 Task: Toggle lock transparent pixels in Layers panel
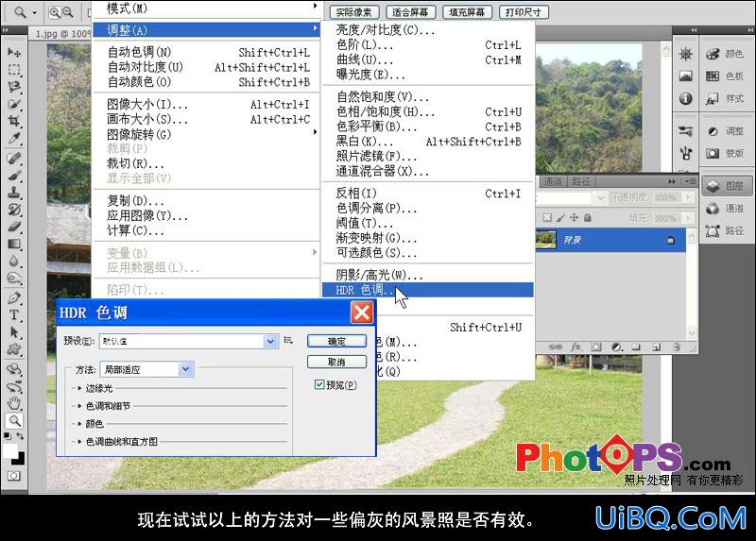point(547,218)
